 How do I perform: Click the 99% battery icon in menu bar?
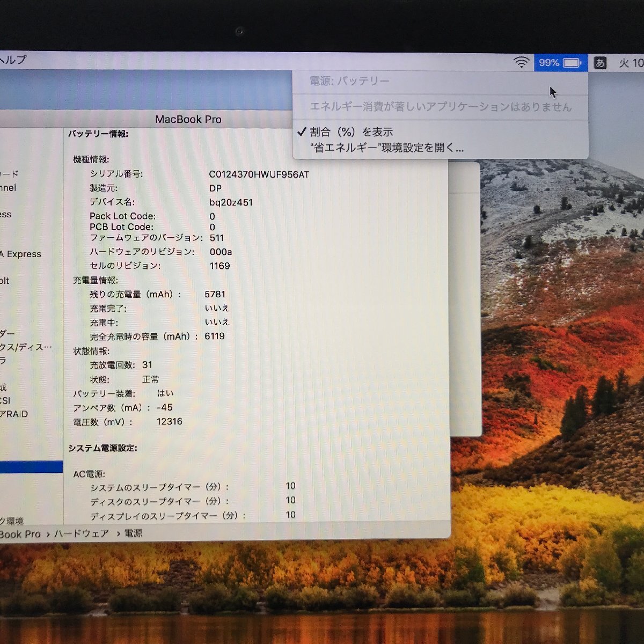pyautogui.click(x=560, y=62)
